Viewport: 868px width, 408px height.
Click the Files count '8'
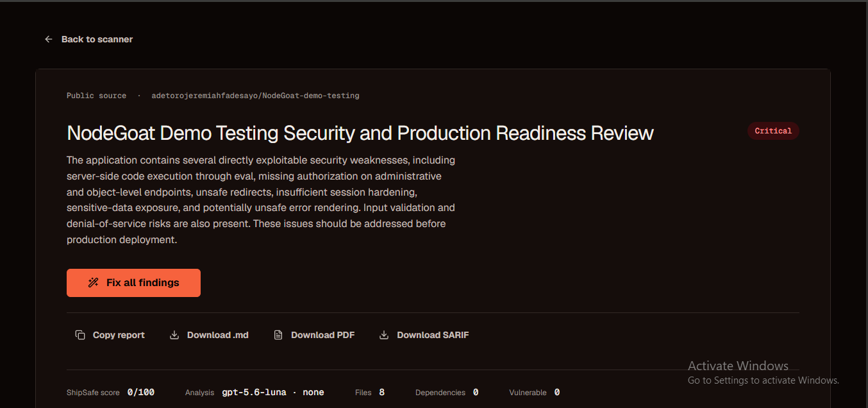382,392
